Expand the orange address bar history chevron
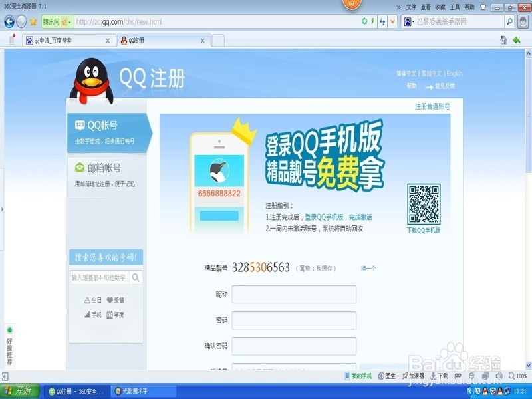532x399 pixels. pyautogui.click(x=392, y=22)
